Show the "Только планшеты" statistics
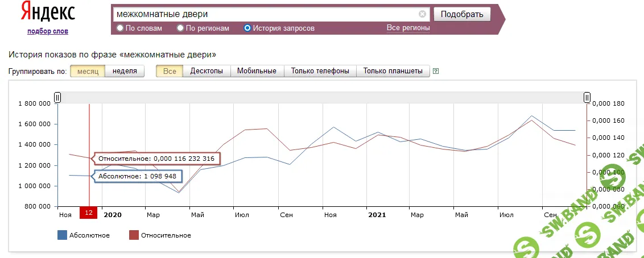 [x=393, y=71]
